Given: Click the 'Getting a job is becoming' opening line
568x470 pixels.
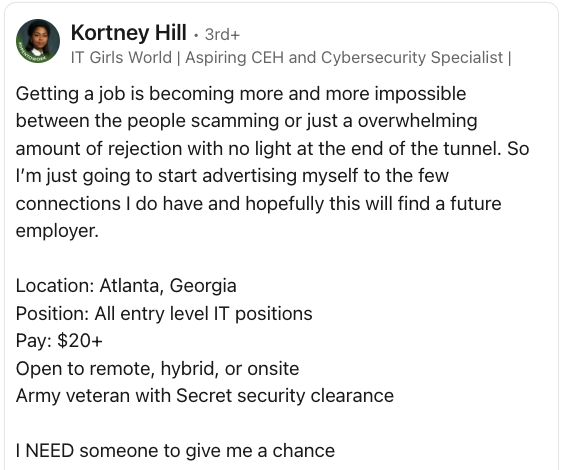Looking at the screenshot, I should [x=241, y=94].
